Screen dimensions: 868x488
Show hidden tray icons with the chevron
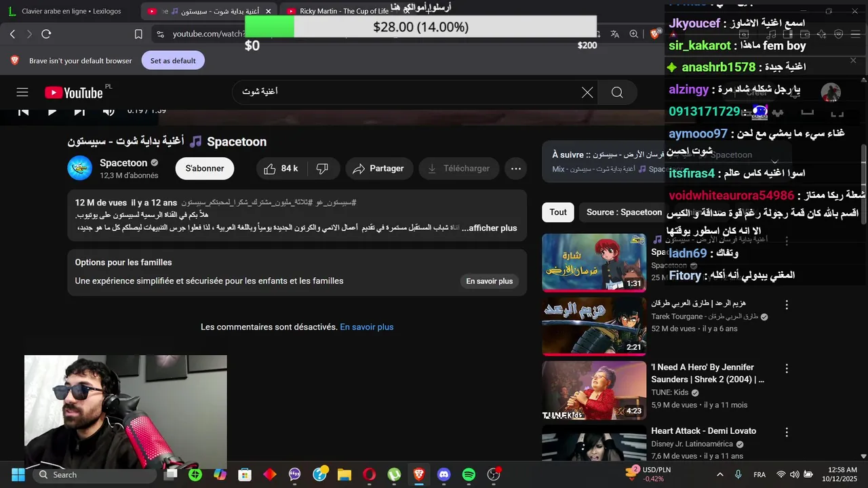[x=720, y=474]
